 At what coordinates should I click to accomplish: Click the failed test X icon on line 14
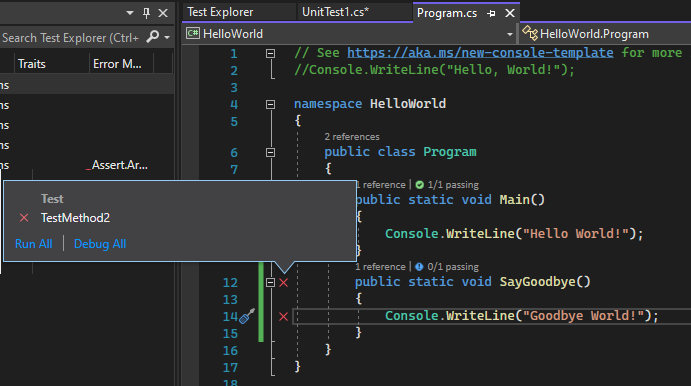[x=283, y=316]
